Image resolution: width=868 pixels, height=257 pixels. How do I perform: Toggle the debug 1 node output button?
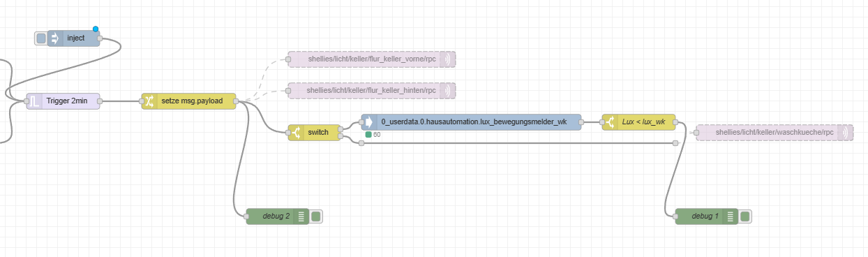(x=745, y=216)
